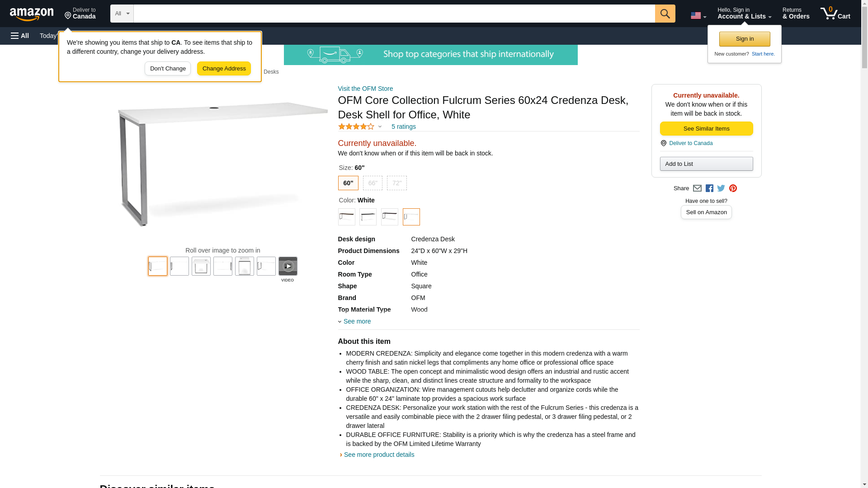Select the 66" size option
Image resolution: width=868 pixels, height=488 pixels.
pyautogui.click(x=373, y=183)
